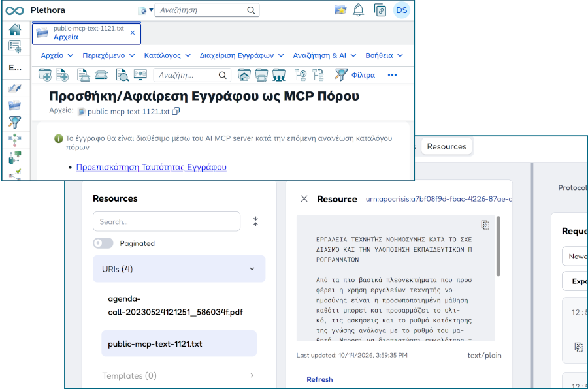588x389 pixels.
Task: Click the collapse arrows icon beside Resources search
Action: [255, 221]
